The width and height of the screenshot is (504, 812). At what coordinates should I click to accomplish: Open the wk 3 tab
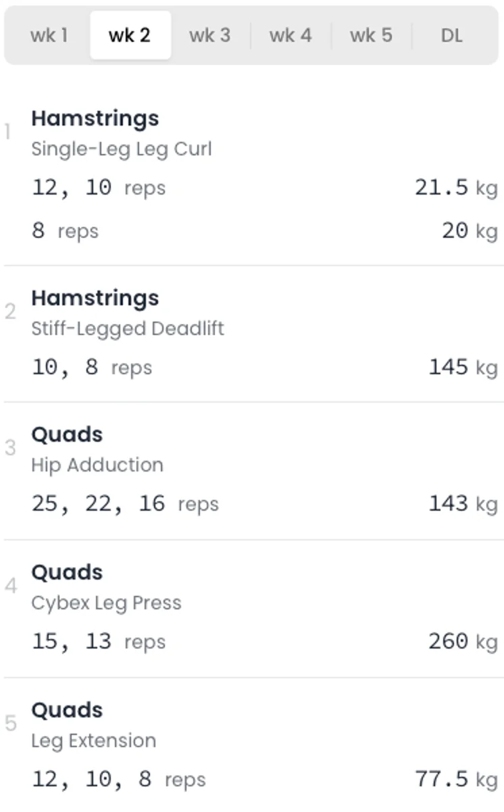(209, 35)
